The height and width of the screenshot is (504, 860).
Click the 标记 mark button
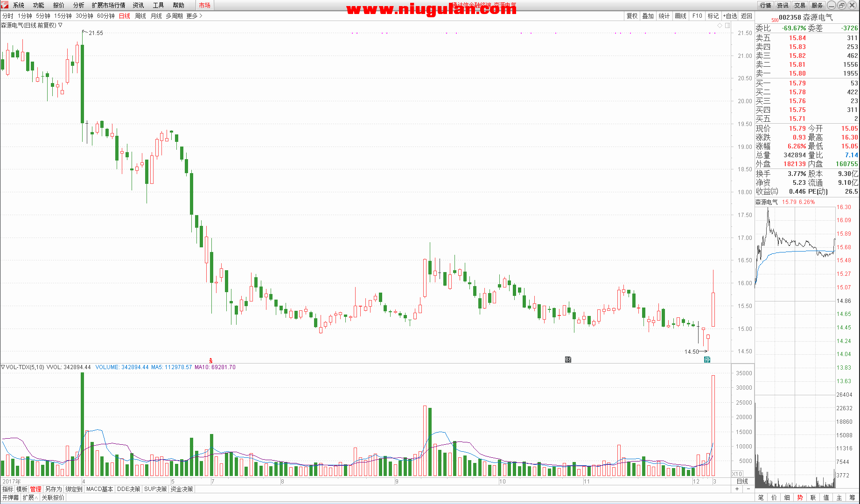pyautogui.click(x=713, y=16)
